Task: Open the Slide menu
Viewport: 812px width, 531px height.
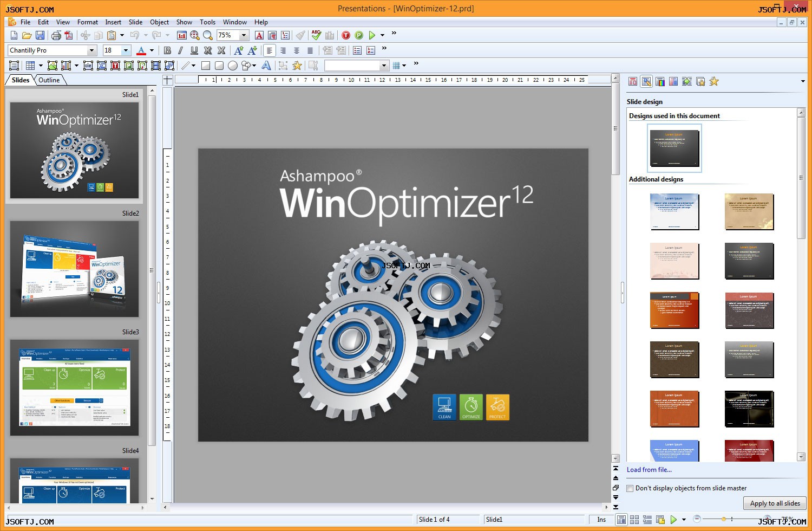Action: [x=136, y=22]
